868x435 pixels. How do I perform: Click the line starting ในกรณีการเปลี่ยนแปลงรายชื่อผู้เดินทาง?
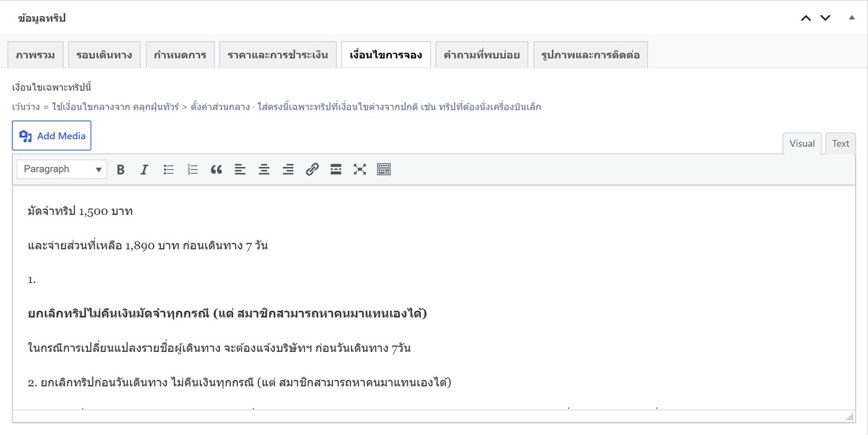coord(219,348)
